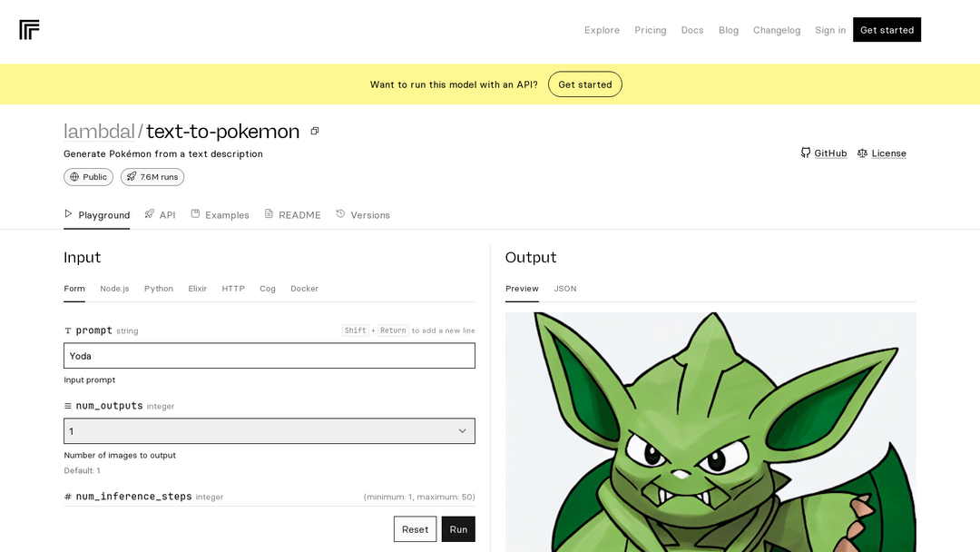Open the lambdal owner link

(100, 132)
